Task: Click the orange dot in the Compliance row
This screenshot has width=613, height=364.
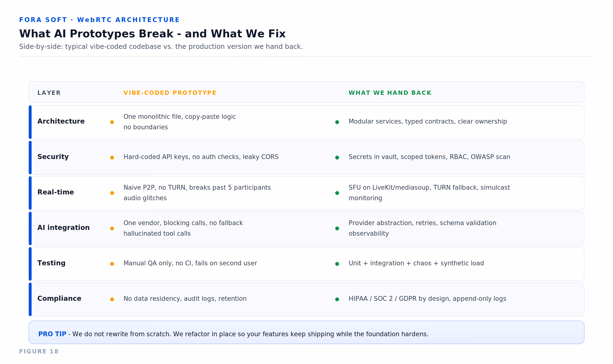Action: click(112, 299)
